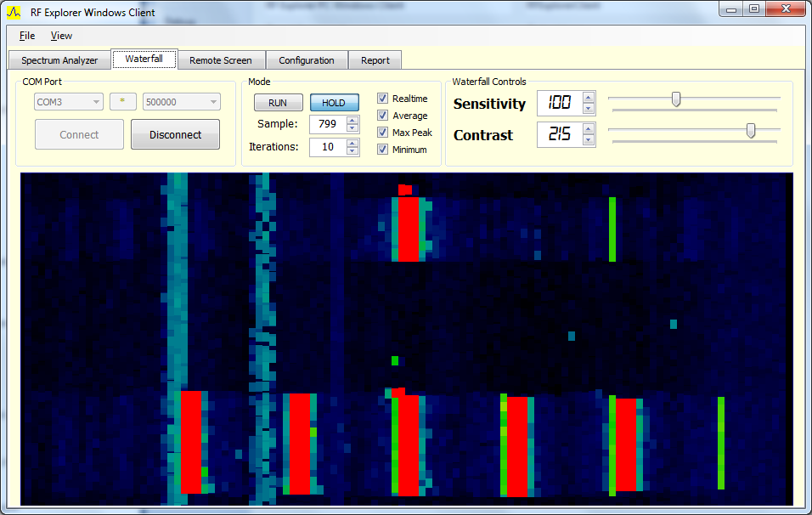Click the Sensitivity slider handle
This screenshot has width=812, height=515.
click(x=676, y=99)
